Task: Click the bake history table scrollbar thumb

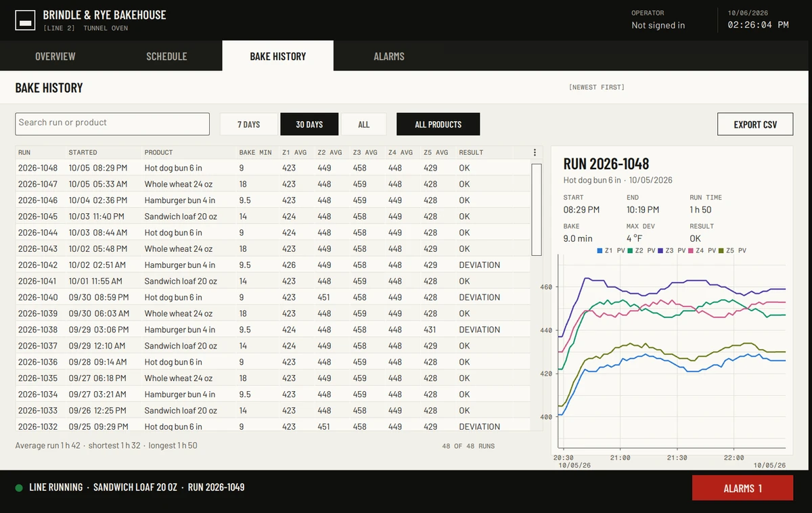Action: 537,209
